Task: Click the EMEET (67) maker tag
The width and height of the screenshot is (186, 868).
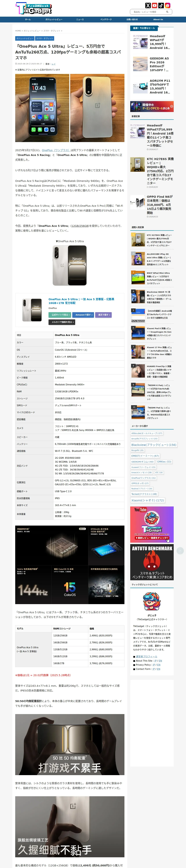Action: tap(145, 456)
